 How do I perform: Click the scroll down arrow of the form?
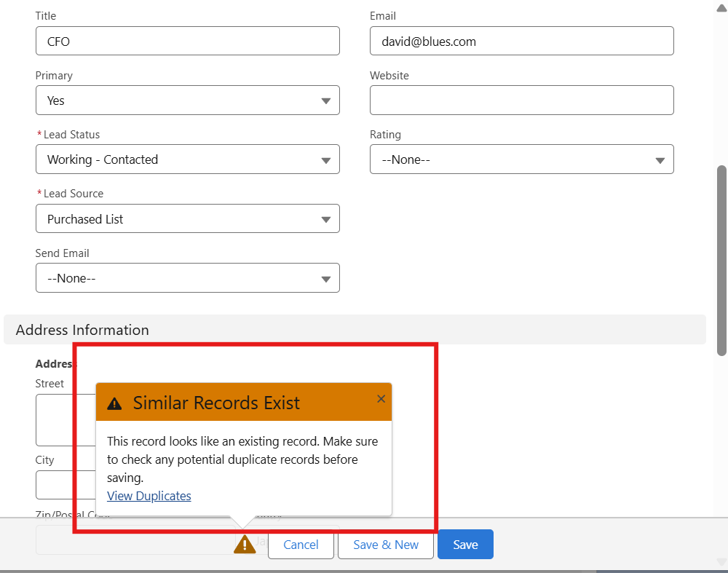click(721, 561)
